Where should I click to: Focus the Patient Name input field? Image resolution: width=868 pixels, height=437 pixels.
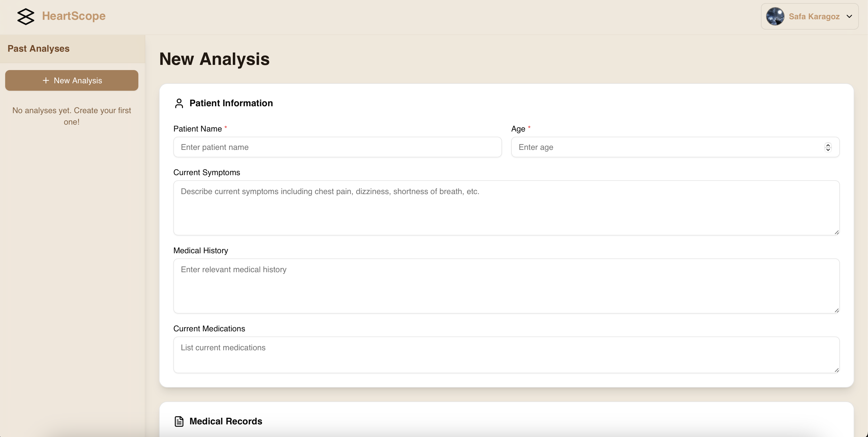(x=337, y=147)
